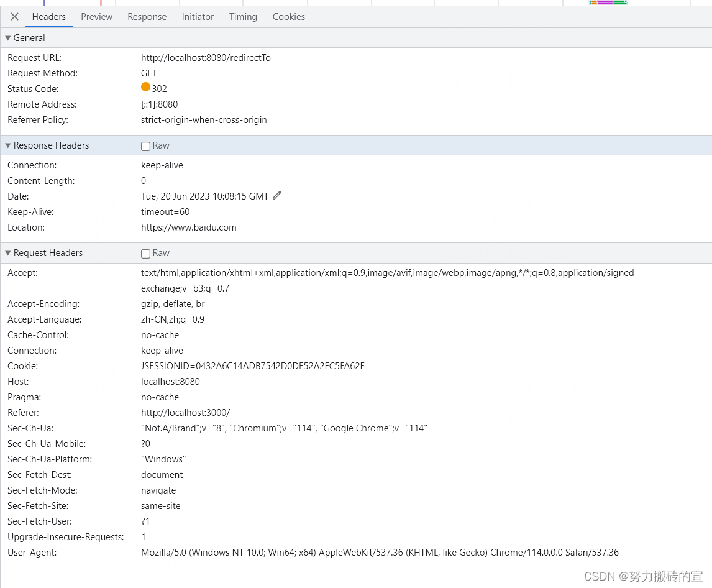Enable Raw view for Request Headers
This screenshot has height=588, width=712.
146,254
